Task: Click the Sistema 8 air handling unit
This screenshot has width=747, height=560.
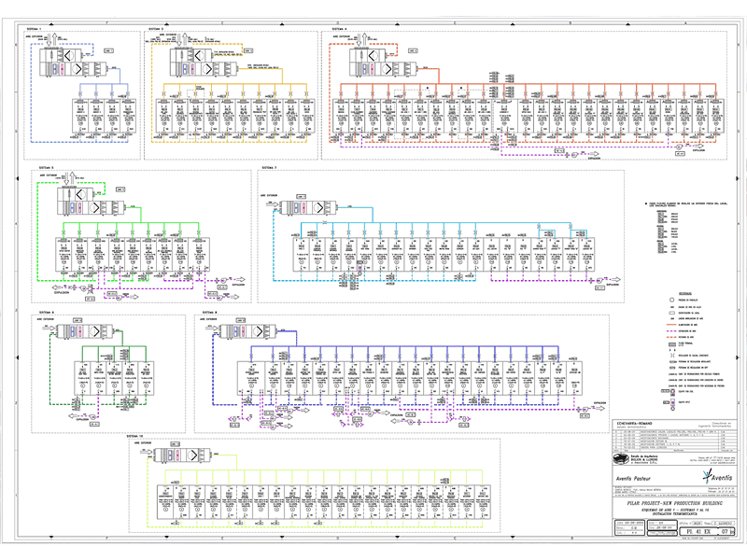Action: coord(245,331)
